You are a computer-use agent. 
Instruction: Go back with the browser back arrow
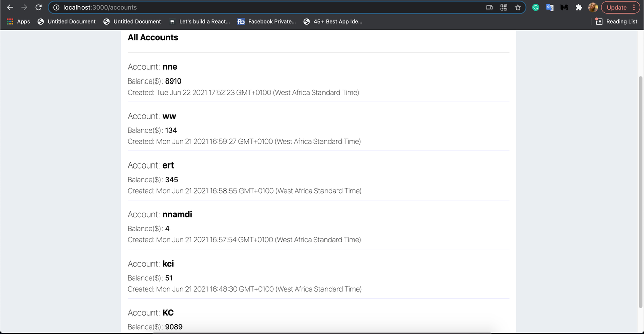pos(10,7)
